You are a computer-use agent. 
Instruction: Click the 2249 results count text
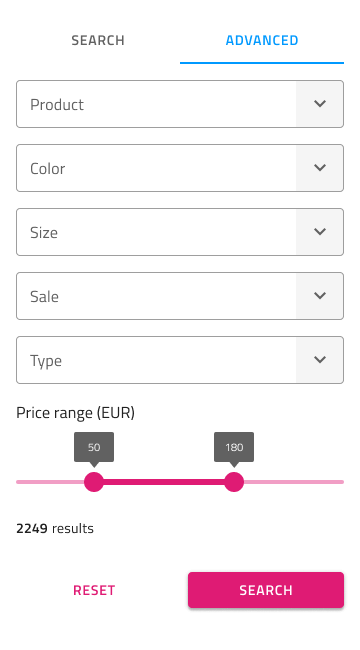tap(55, 529)
